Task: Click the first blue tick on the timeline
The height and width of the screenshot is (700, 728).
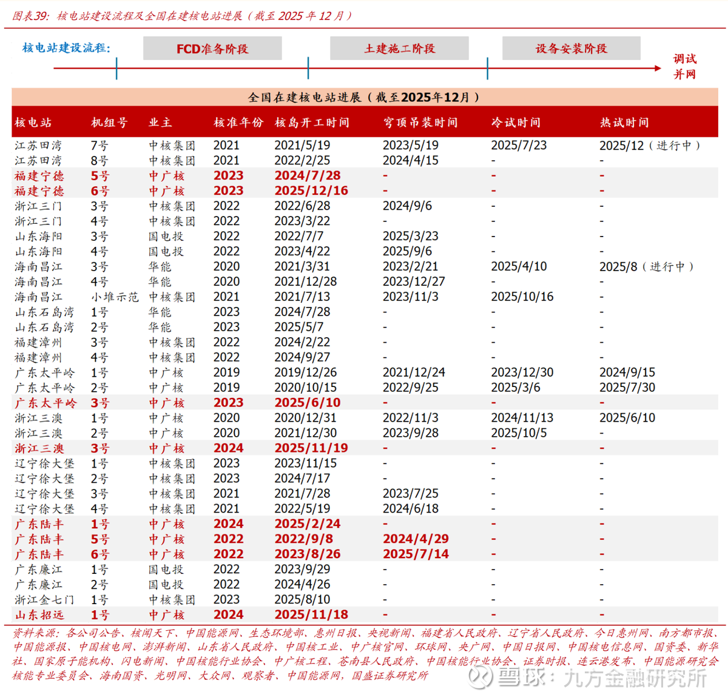Action: (116, 68)
